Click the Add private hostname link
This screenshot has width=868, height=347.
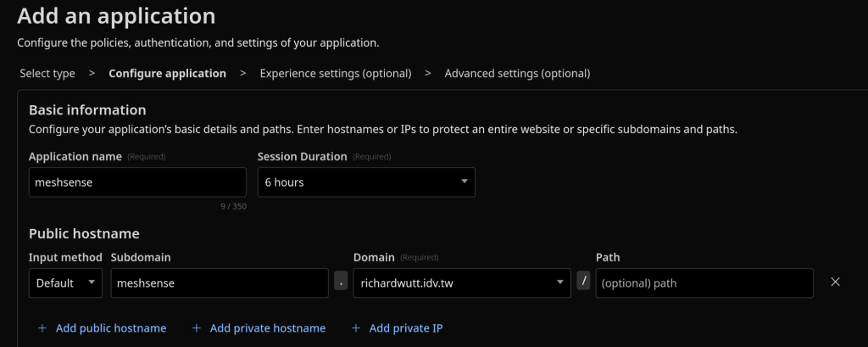pyautogui.click(x=267, y=328)
